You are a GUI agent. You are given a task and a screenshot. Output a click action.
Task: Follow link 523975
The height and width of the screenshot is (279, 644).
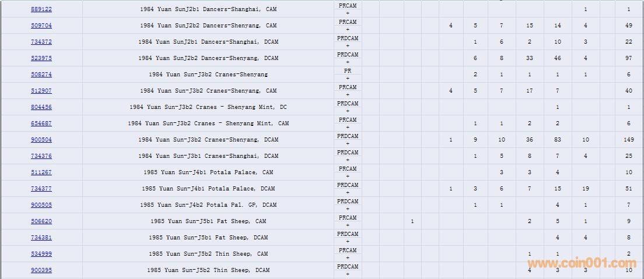pos(41,58)
